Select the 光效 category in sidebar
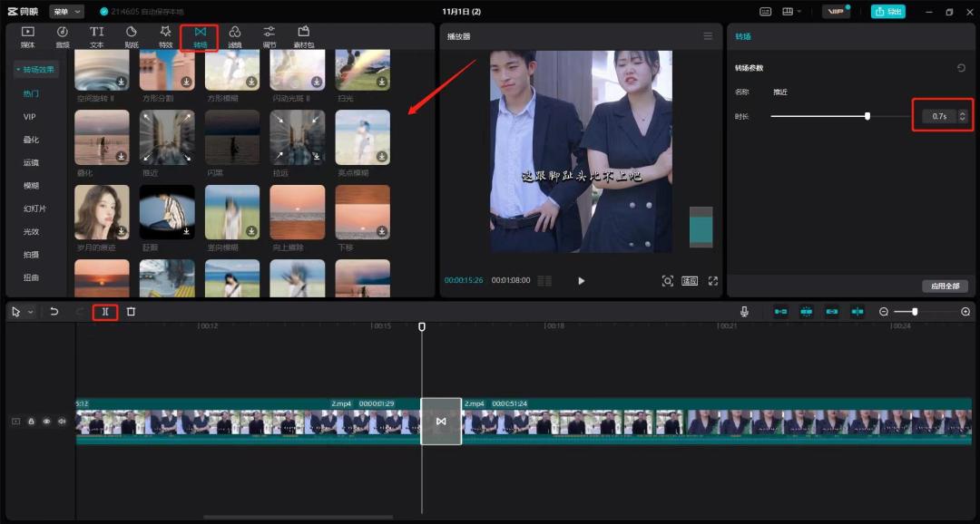Image resolution: width=980 pixels, height=524 pixels. [x=31, y=232]
